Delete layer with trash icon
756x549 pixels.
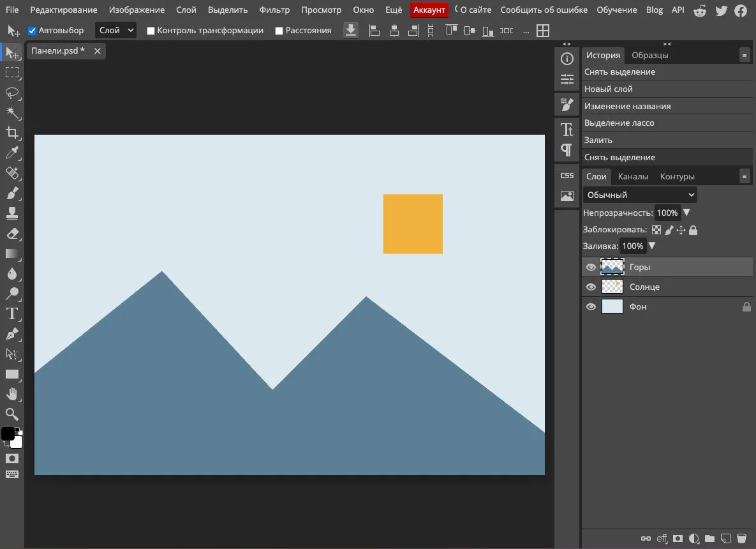click(x=741, y=538)
